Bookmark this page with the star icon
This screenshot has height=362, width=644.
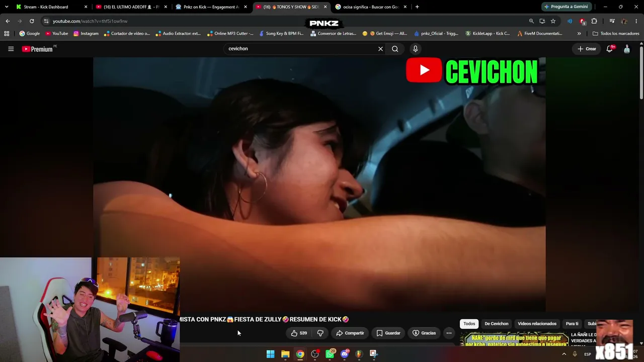coord(553,21)
